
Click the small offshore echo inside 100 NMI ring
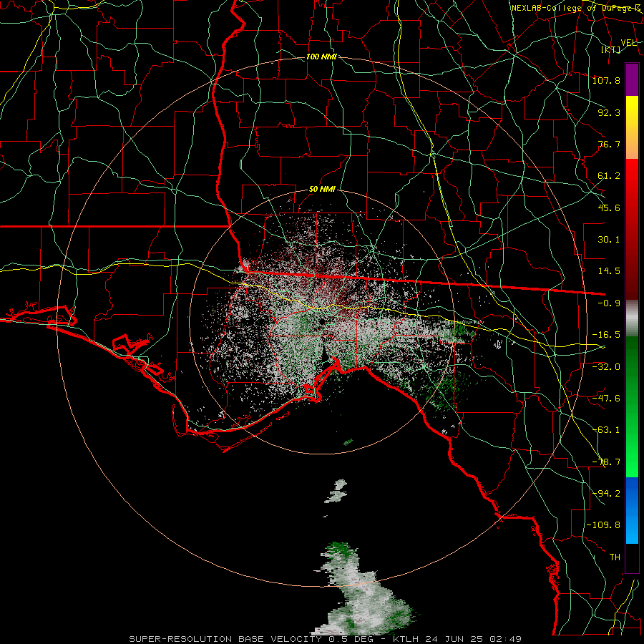336,491
